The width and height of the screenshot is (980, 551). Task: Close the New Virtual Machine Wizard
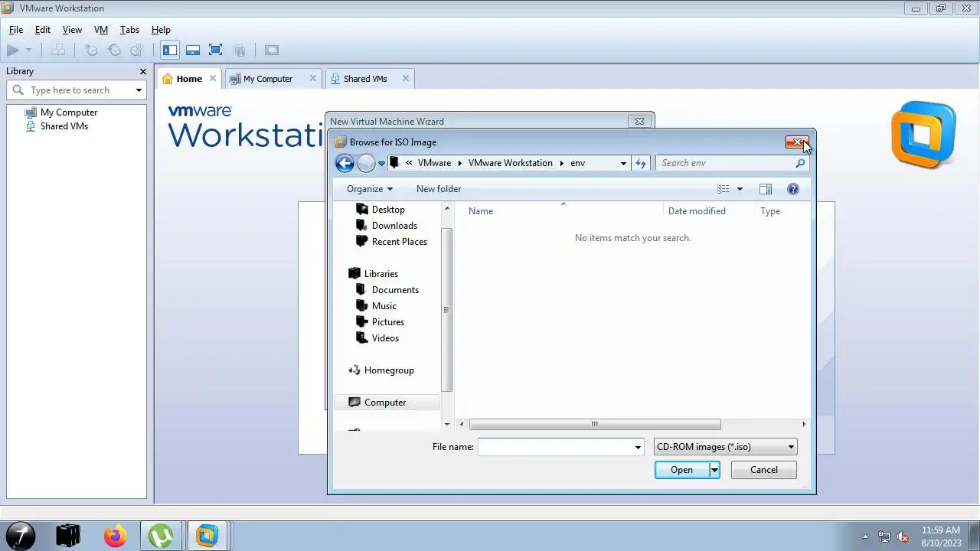[639, 121]
